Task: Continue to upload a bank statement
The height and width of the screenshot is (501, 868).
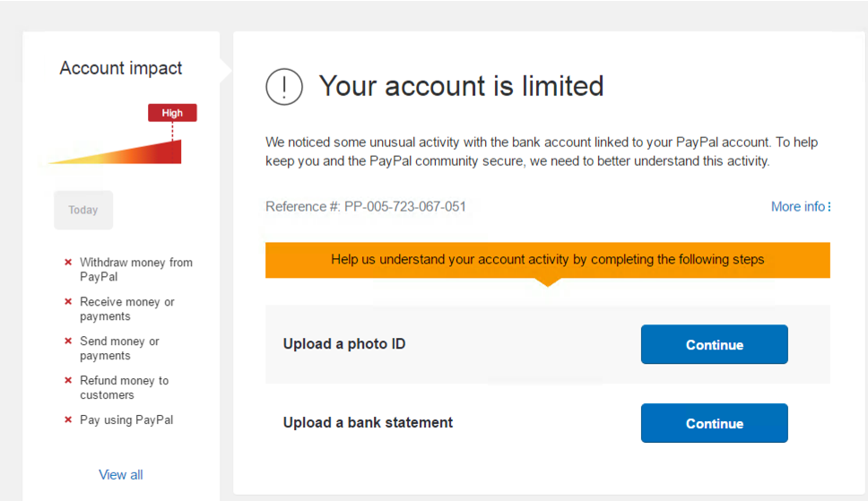Action: [714, 423]
